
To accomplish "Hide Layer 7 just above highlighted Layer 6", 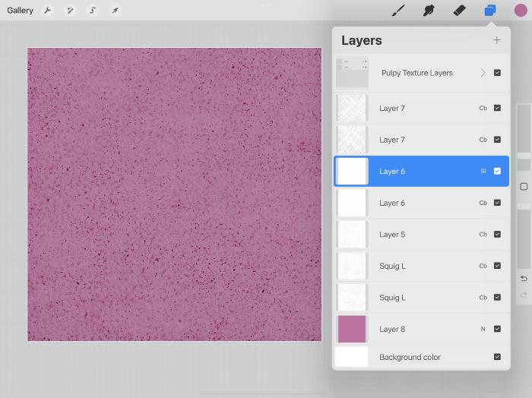I will tap(497, 139).
